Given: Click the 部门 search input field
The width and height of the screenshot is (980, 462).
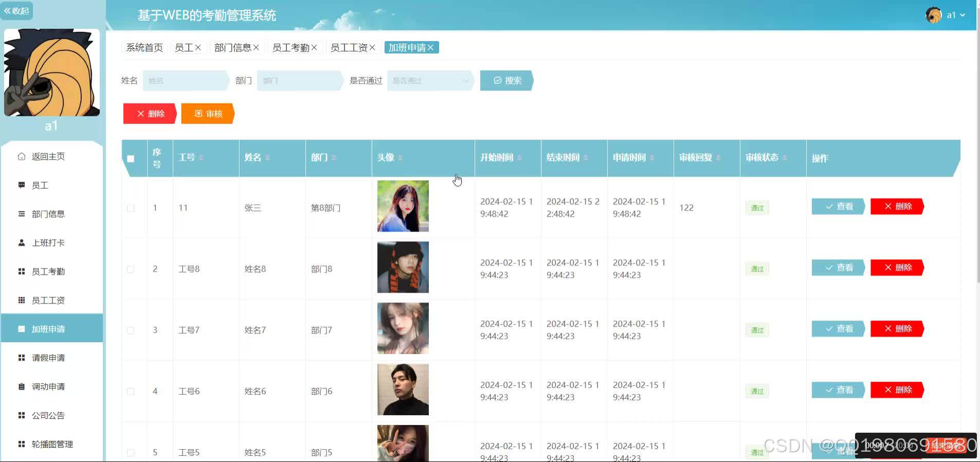Looking at the screenshot, I should click(300, 81).
